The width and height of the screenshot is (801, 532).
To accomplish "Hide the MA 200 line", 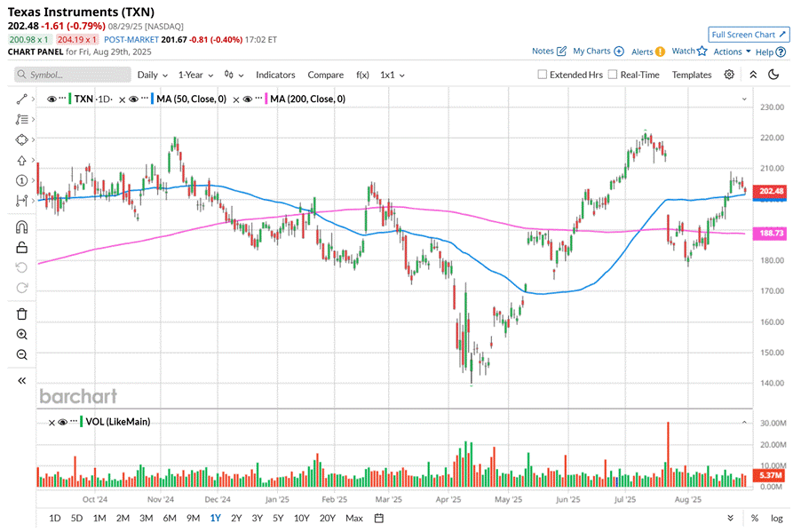I will coord(248,99).
